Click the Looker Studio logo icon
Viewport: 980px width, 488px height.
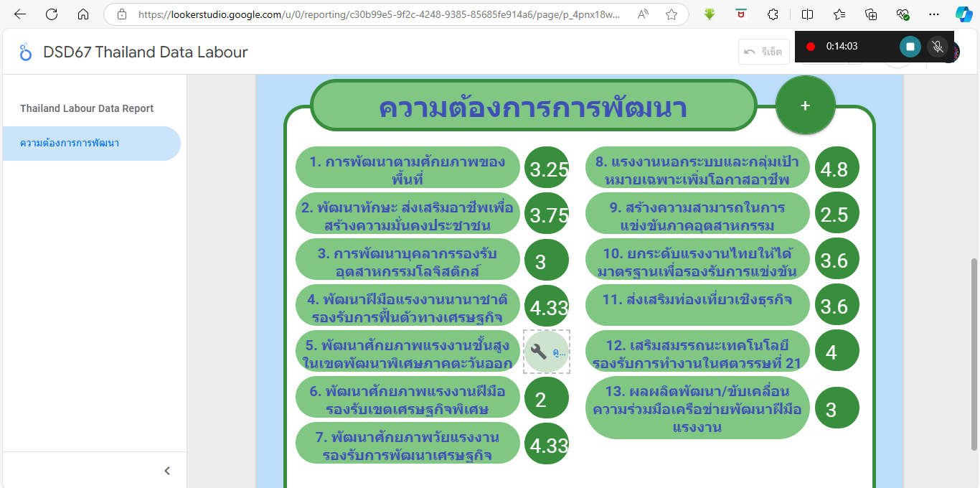(x=26, y=52)
